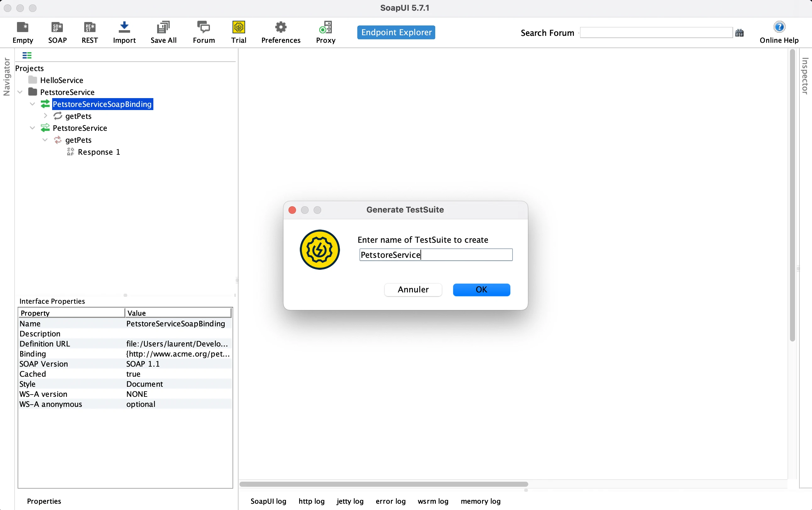Open Preferences gear icon
The width and height of the screenshot is (812, 510).
[280, 28]
